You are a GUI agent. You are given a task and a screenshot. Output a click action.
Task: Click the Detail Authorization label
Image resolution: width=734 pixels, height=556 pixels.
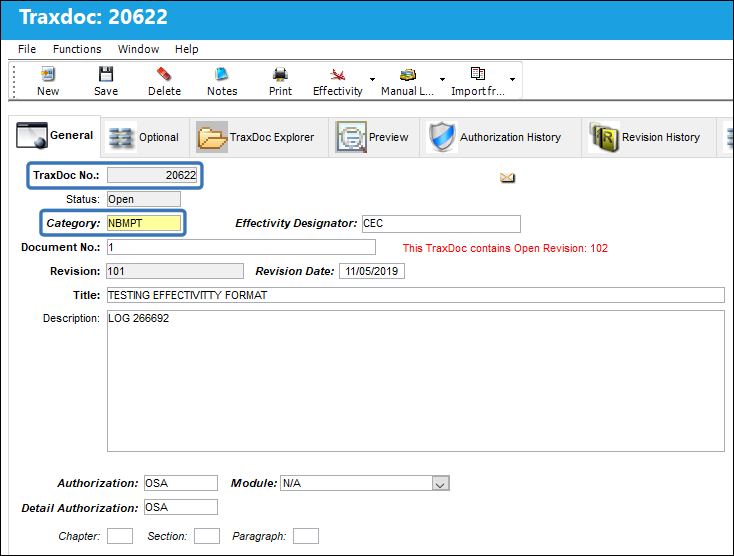coord(80,508)
